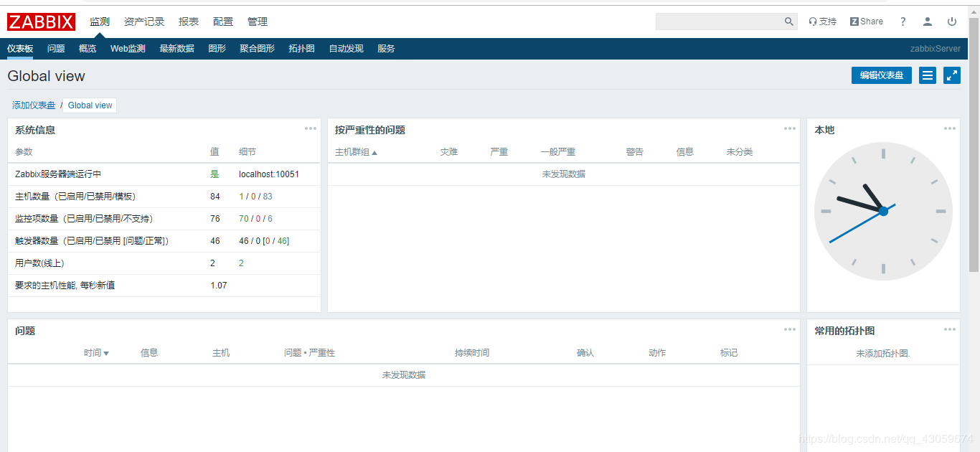
Task: Click the ZABBIX logo
Action: coord(41,22)
